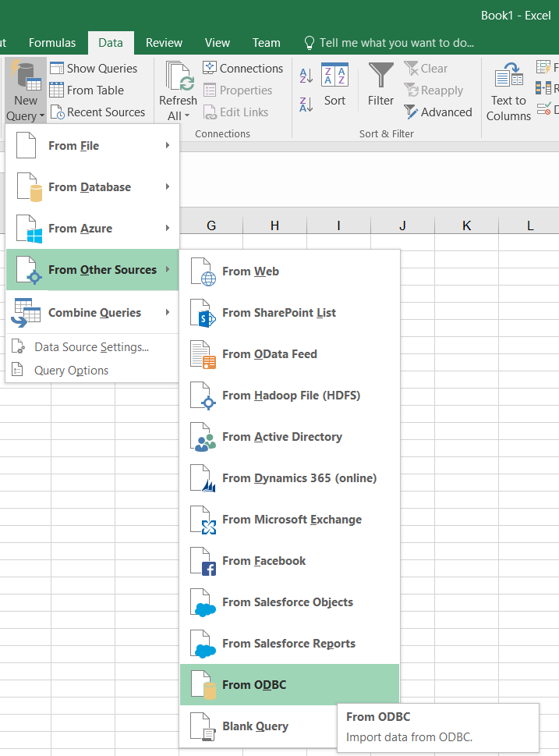The height and width of the screenshot is (756, 559).
Task: Select column L header
Action: 529,225
